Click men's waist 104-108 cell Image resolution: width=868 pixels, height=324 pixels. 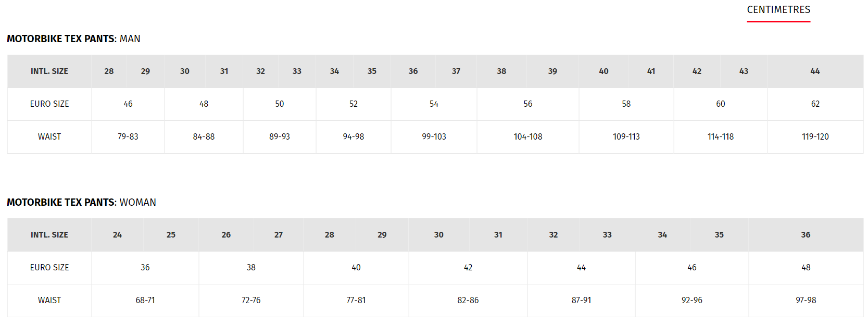(528, 137)
